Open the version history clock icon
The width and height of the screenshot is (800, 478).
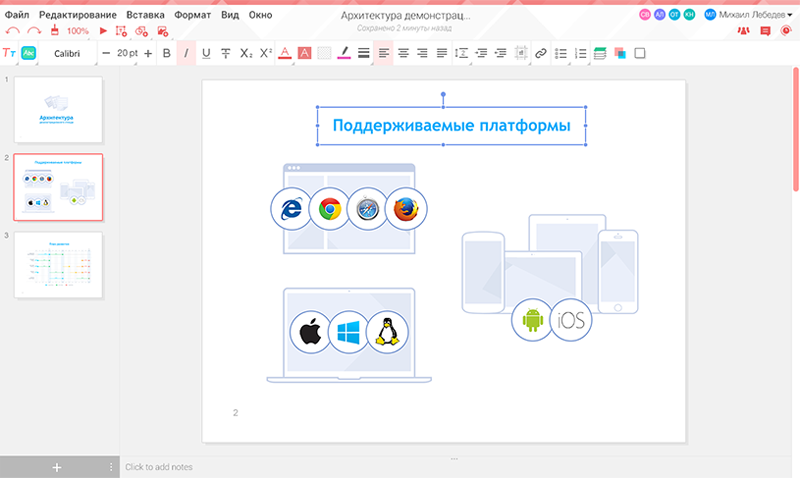point(786,31)
